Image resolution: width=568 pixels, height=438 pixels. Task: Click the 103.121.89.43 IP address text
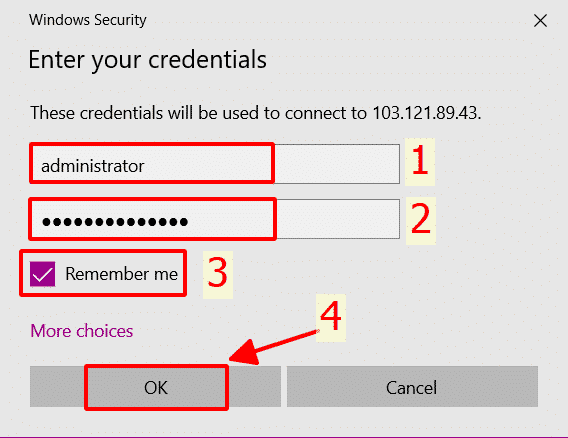point(427,113)
